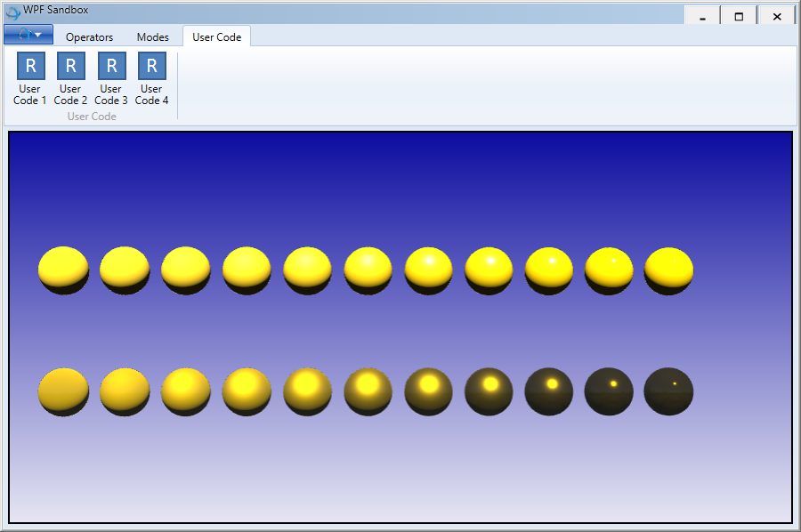
Task: Run the User Code 4 command
Action: tap(151, 78)
